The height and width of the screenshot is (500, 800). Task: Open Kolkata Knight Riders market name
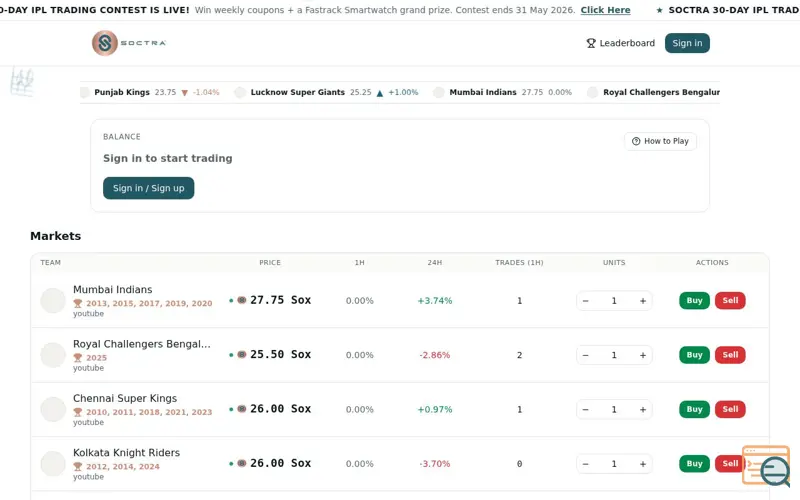pos(127,453)
